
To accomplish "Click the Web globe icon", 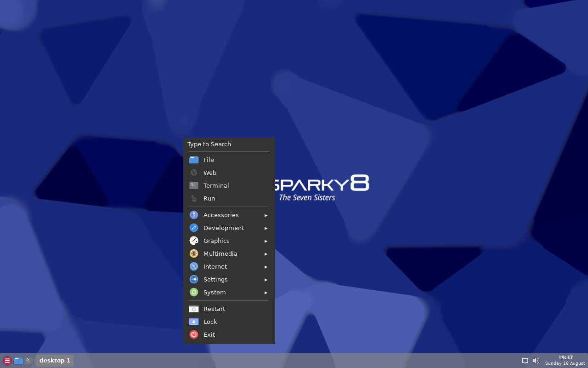I will pos(194,172).
